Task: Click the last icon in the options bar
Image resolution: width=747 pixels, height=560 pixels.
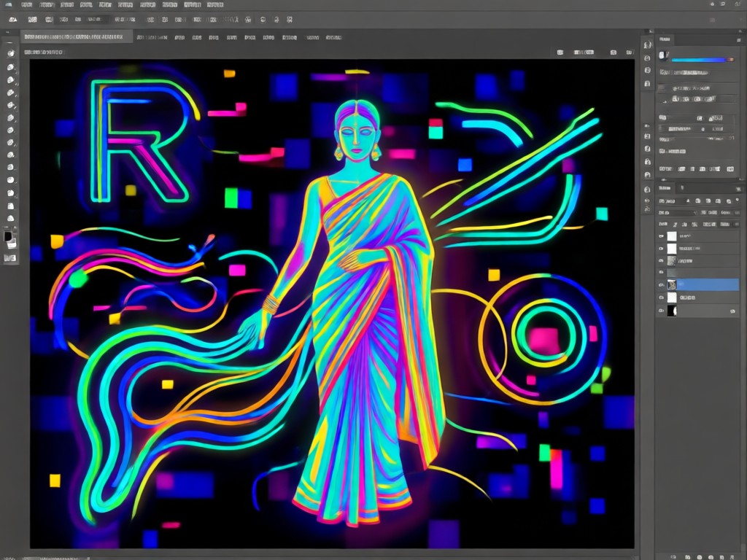Action: [x=289, y=20]
